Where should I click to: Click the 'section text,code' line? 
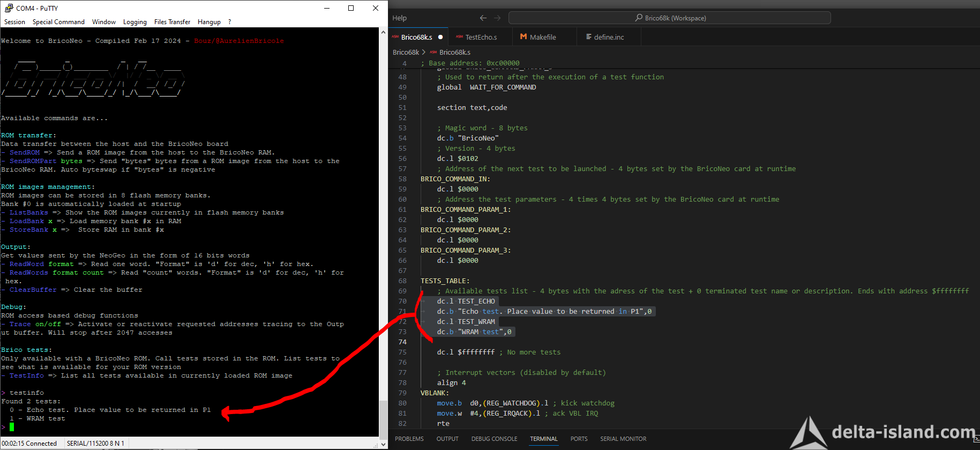tap(472, 107)
